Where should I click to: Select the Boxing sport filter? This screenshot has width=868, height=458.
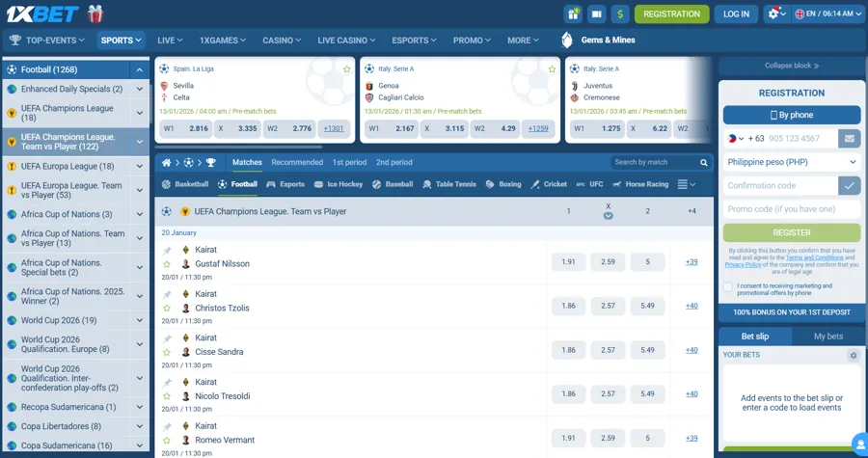click(x=503, y=184)
